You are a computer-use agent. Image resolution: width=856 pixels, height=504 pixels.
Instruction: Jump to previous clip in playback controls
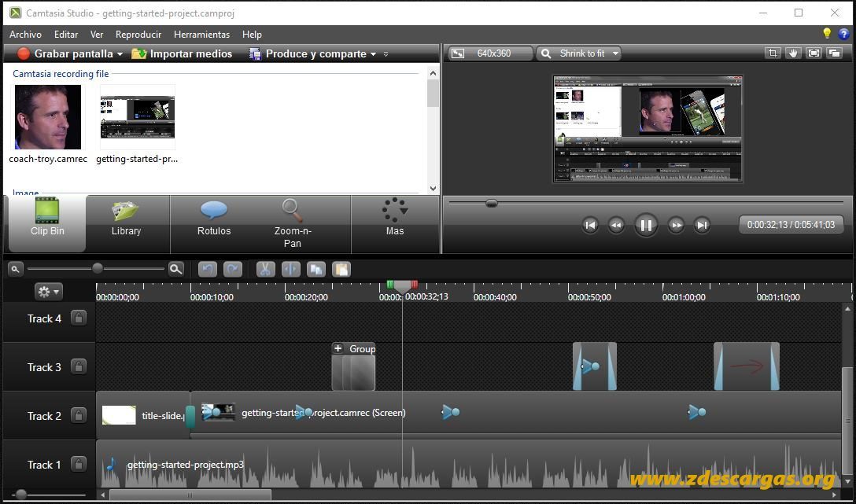[590, 225]
